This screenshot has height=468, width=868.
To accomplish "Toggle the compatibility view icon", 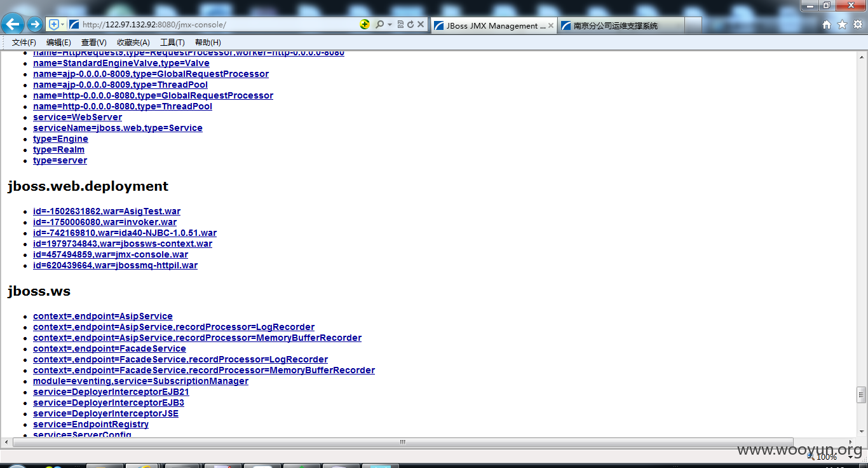I will pos(400,24).
